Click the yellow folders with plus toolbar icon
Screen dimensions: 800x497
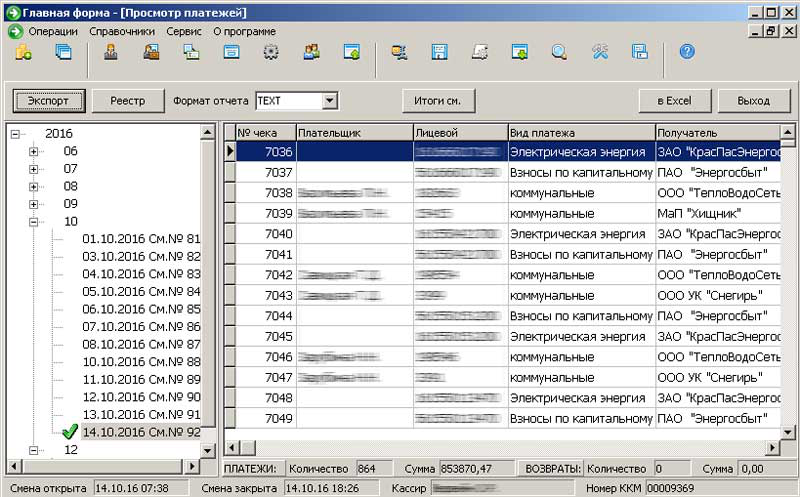(x=23, y=53)
